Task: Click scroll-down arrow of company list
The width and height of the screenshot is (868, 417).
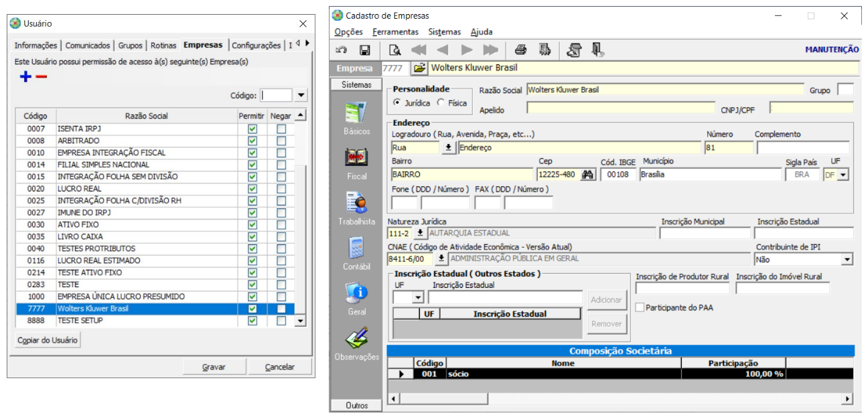Action: (x=300, y=321)
